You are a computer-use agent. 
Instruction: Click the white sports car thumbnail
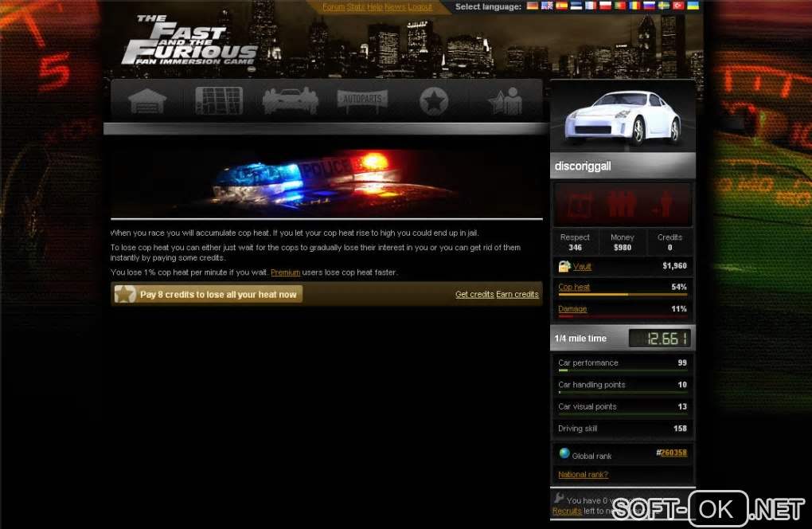623,117
